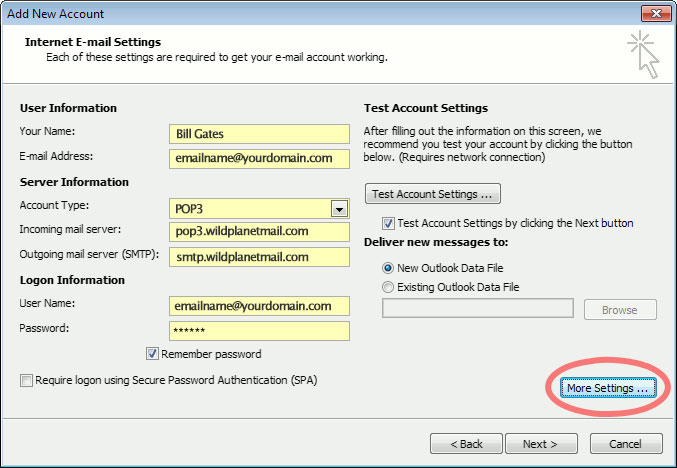Select New Outlook Data File option

(389, 268)
